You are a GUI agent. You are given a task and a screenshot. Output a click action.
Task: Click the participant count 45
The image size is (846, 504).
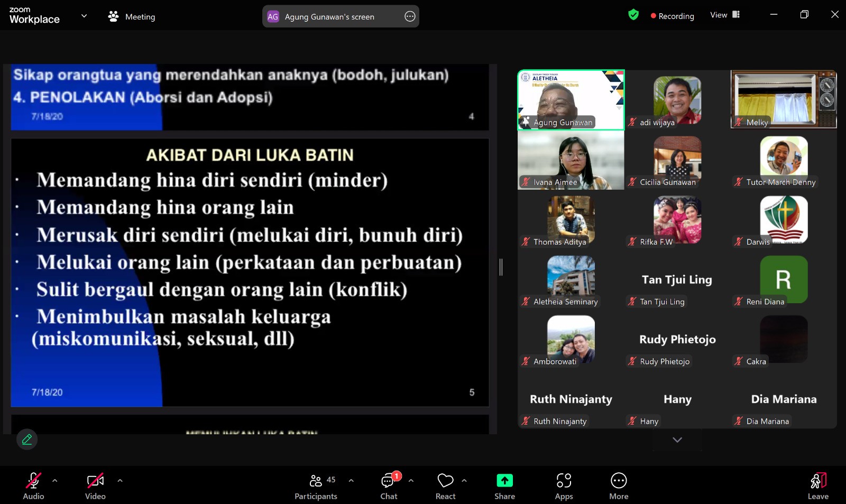click(331, 480)
